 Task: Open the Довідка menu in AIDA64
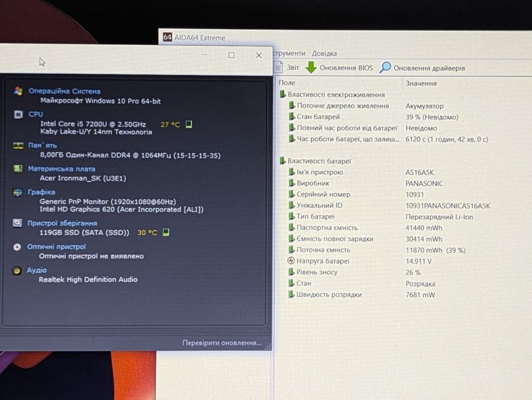click(x=324, y=54)
